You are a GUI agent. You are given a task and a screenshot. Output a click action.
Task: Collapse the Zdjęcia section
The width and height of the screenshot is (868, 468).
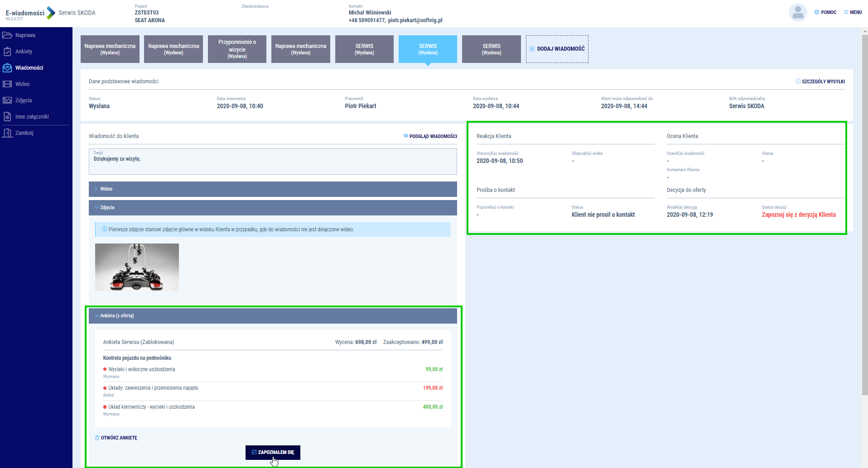click(x=272, y=208)
